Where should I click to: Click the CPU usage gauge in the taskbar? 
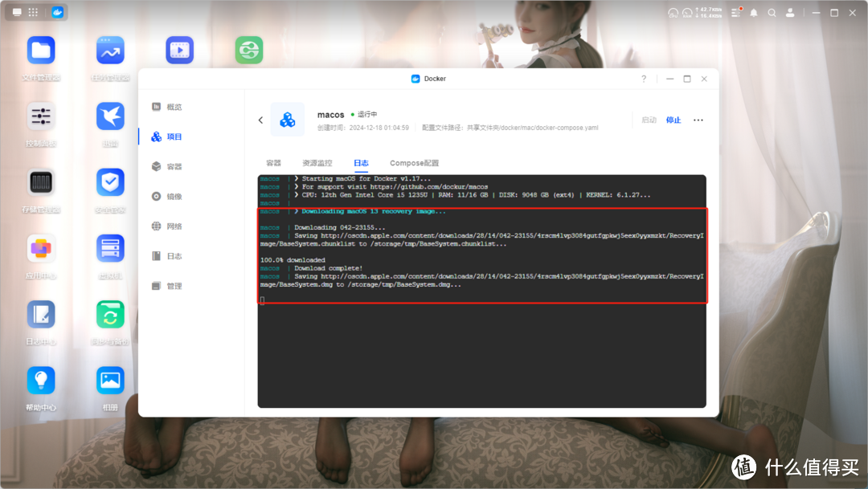(672, 13)
